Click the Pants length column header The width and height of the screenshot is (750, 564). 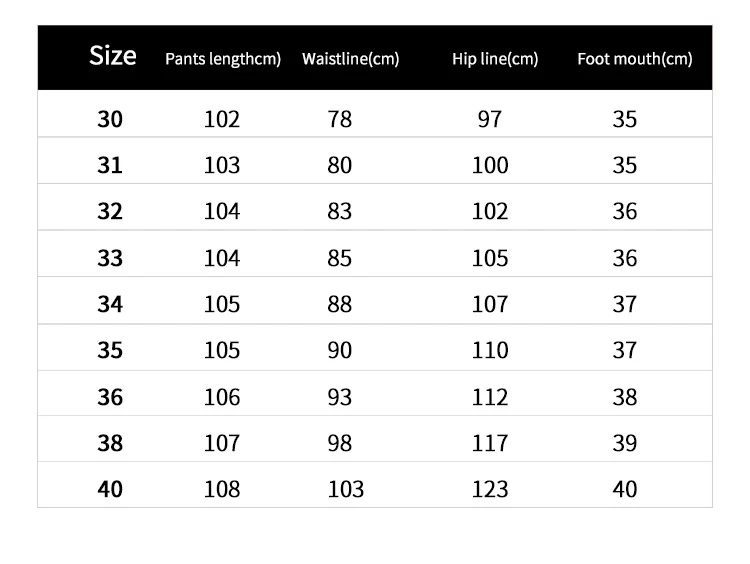(x=223, y=59)
